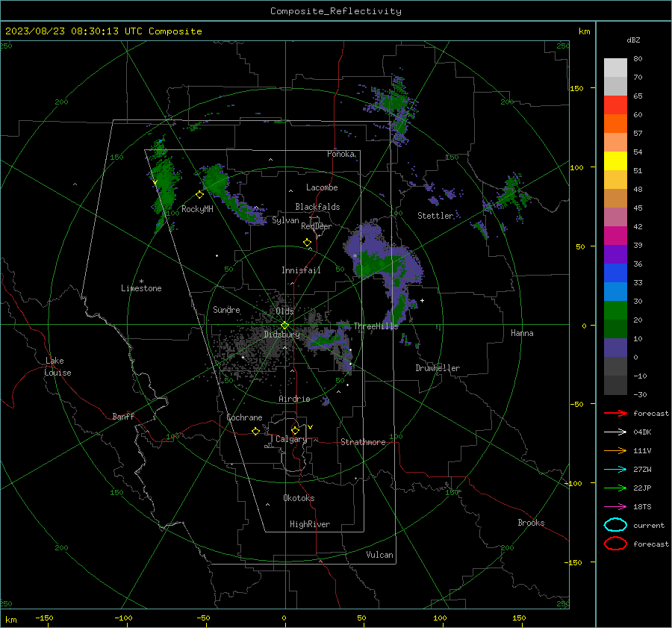Viewport: 672px width, 628px height.
Task: Click the Calgary city label
Action: pos(291,439)
